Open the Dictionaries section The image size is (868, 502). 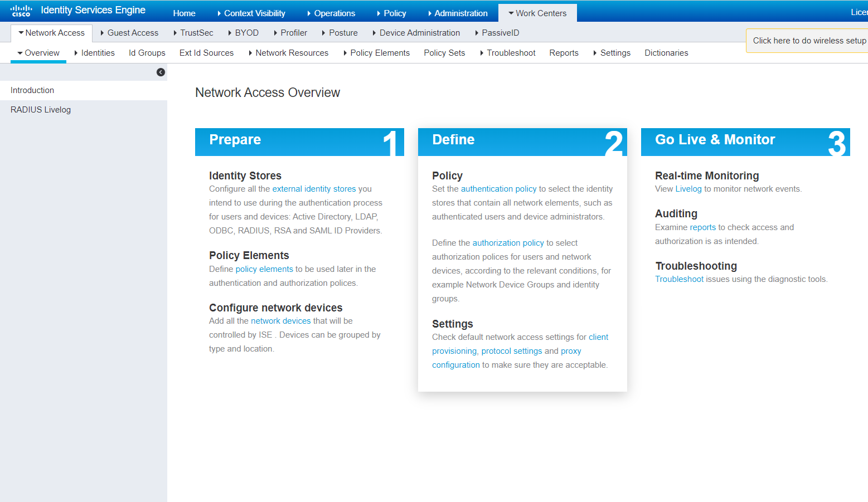click(666, 52)
